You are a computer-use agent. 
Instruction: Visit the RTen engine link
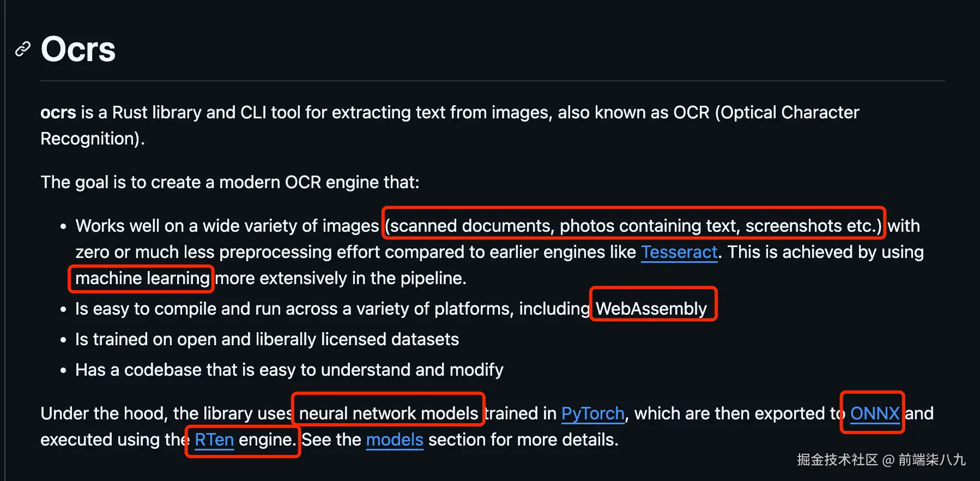pyautogui.click(x=214, y=440)
